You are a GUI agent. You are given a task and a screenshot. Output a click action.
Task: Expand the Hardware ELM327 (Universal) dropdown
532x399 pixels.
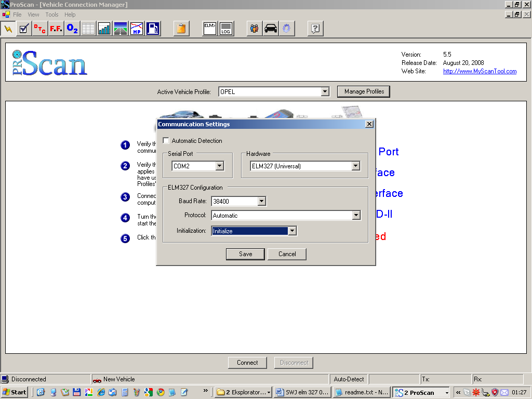coord(355,166)
